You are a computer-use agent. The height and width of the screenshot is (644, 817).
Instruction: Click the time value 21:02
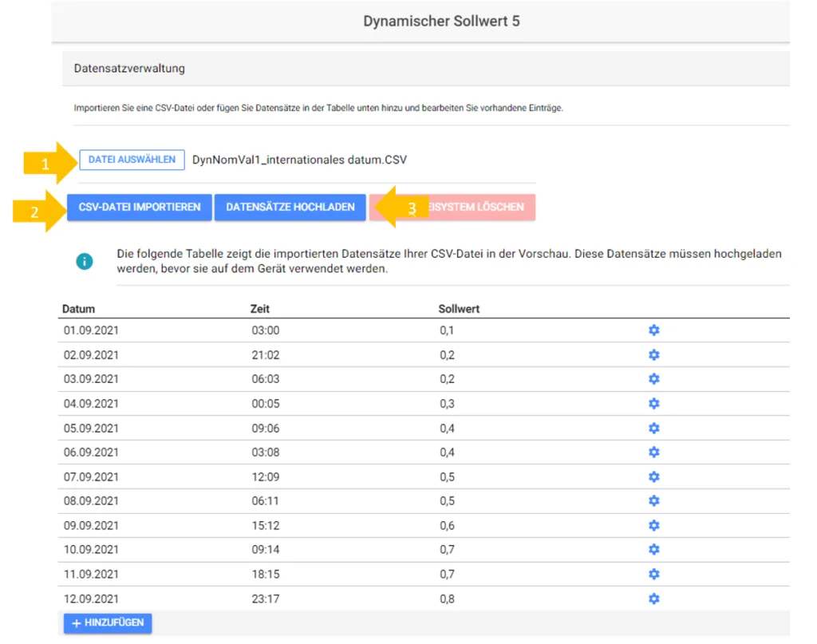tap(266, 355)
